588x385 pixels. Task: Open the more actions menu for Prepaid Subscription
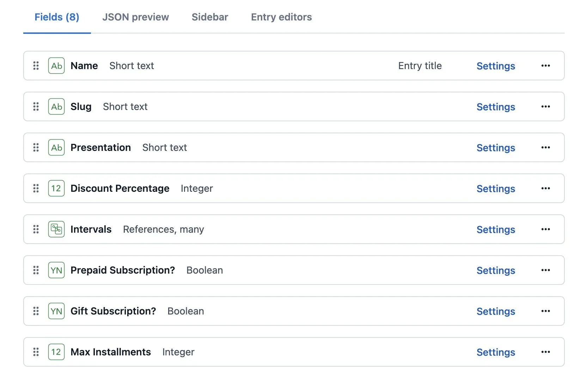[x=546, y=270]
